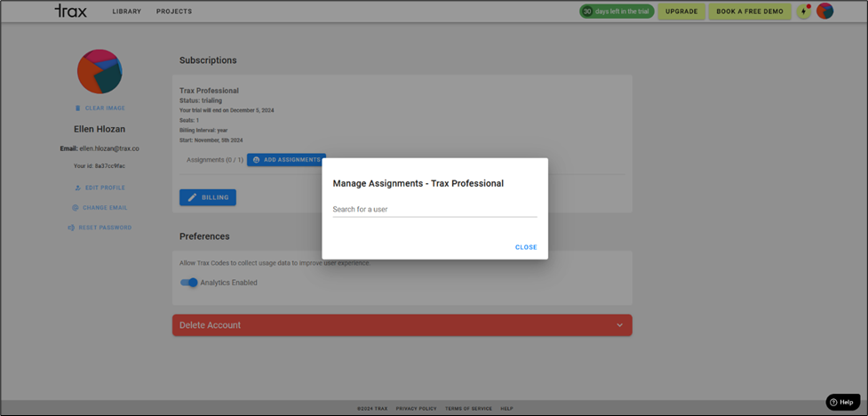The width and height of the screenshot is (868, 416).
Task: Click the Trax logo in header
Action: 70,11
